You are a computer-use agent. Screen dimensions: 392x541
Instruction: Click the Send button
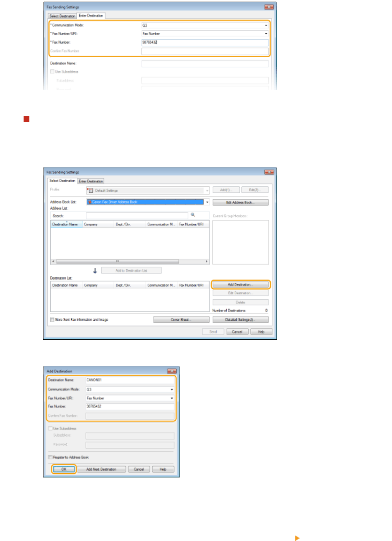(213, 332)
